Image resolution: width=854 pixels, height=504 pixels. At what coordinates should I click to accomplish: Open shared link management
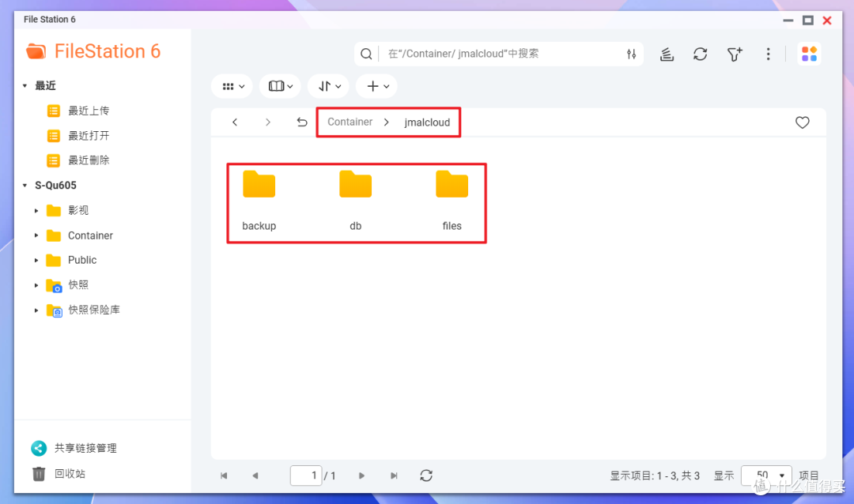(x=74, y=448)
